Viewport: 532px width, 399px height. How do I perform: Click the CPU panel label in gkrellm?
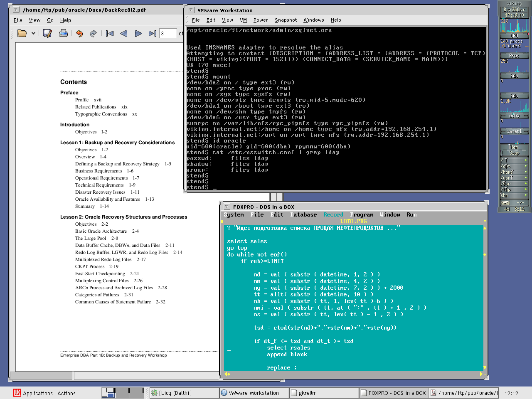click(514, 36)
